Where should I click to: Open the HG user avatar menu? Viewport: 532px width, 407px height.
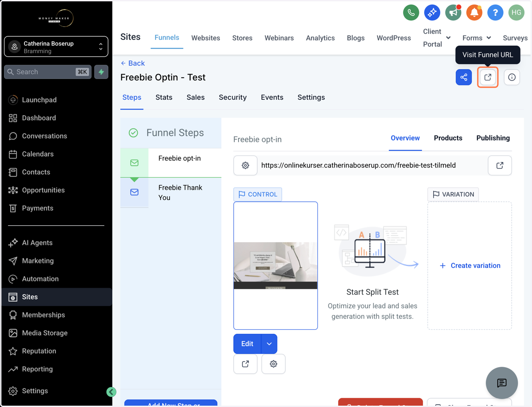point(516,12)
